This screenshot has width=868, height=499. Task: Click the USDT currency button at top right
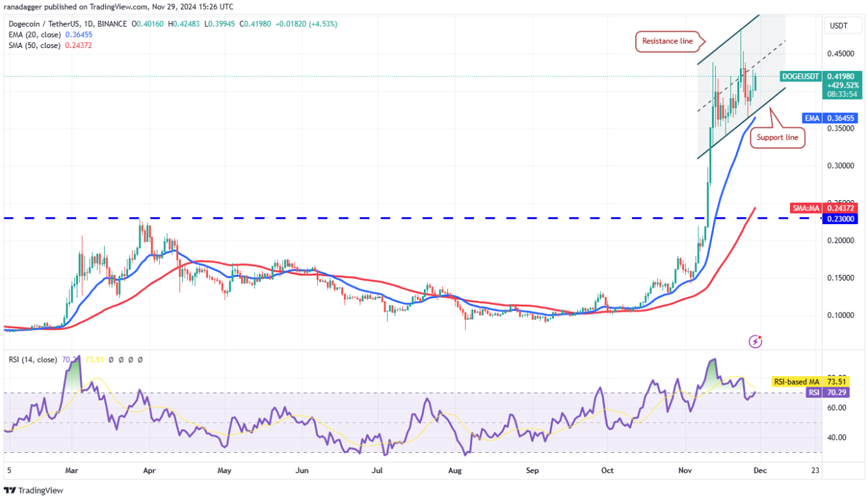coord(843,25)
